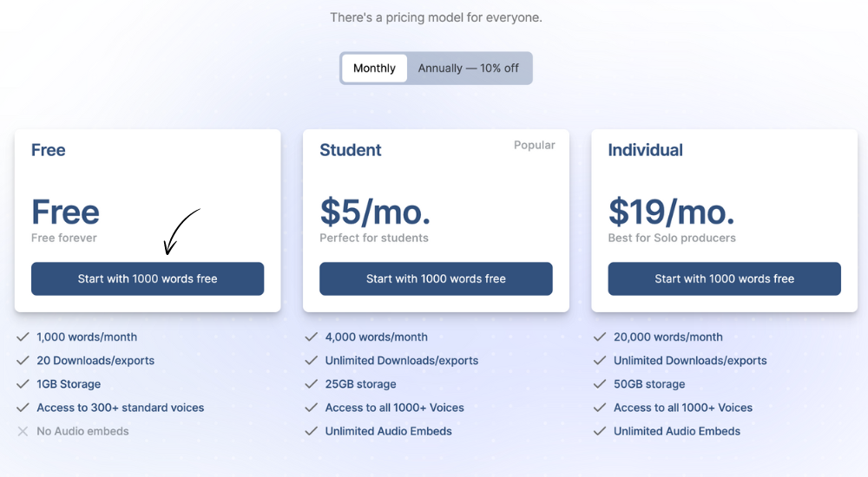Click the Popular badge on Student card

click(534, 145)
